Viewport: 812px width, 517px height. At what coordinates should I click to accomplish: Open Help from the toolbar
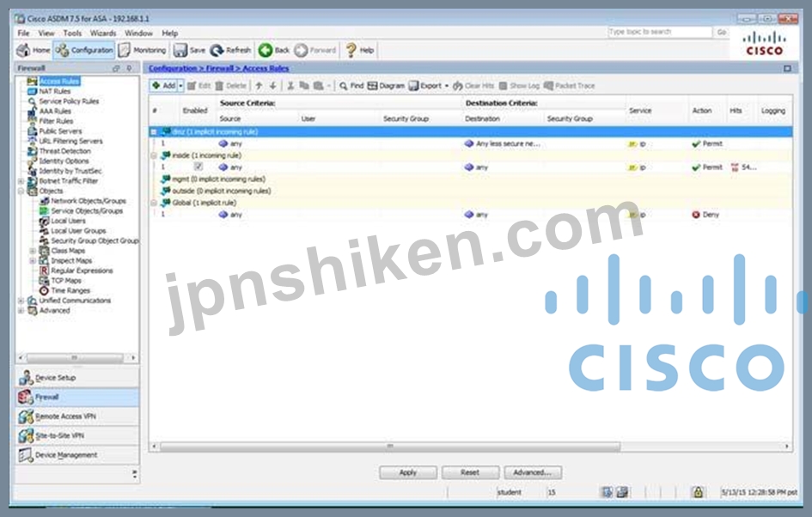(x=359, y=50)
